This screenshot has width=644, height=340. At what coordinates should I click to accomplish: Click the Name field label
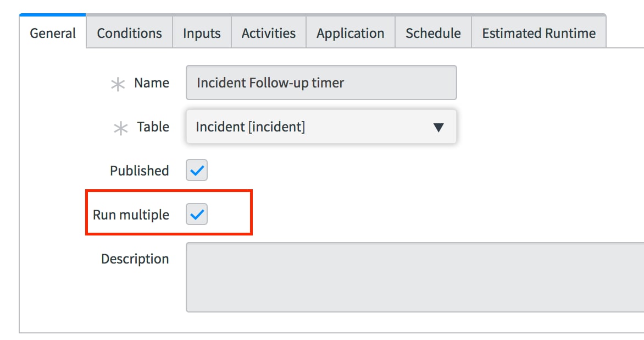click(152, 83)
